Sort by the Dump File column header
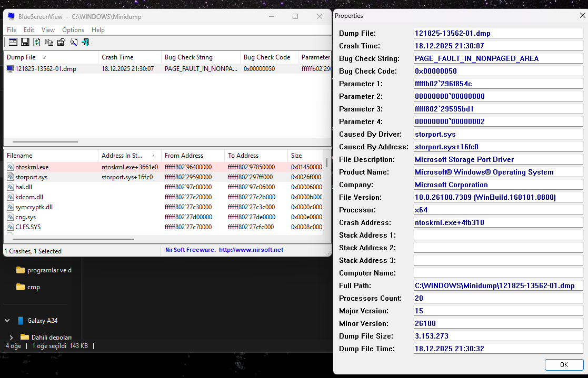The width and height of the screenshot is (588, 378). tap(51, 57)
